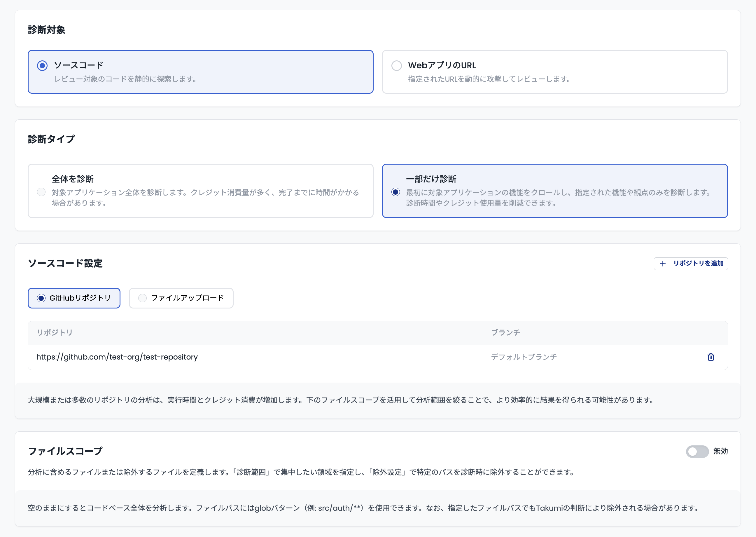
Task: Click the 無効 label next to the toggle
Action: tap(720, 451)
